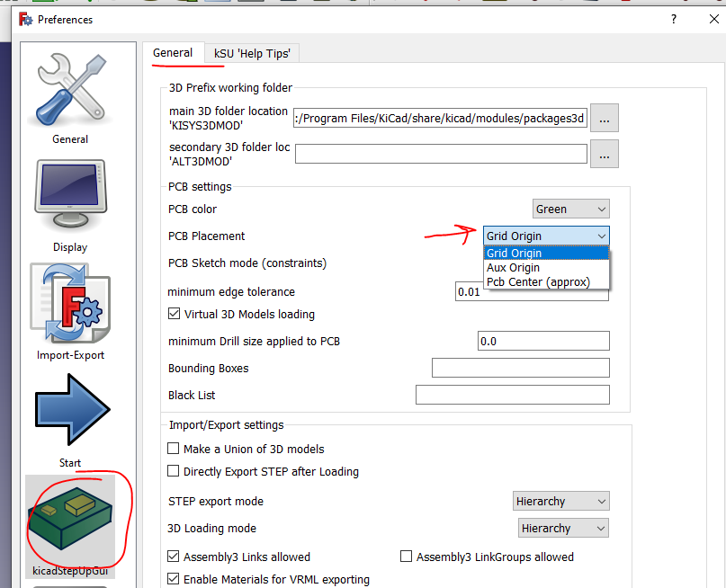Browse for the secondary 3D folder

pyautogui.click(x=605, y=154)
